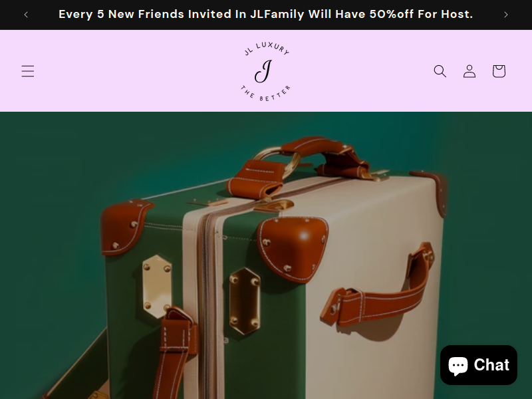The width and height of the screenshot is (532, 399).
Task: Open the hamburger navigation menu
Action: [x=28, y=71]
